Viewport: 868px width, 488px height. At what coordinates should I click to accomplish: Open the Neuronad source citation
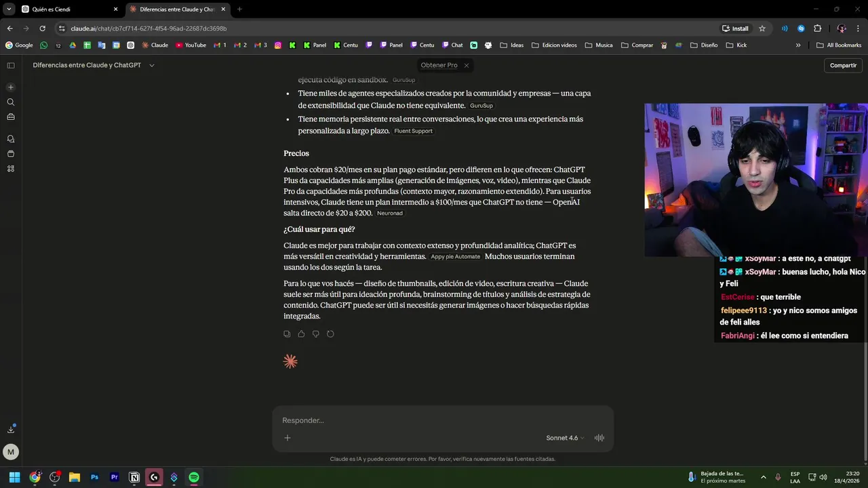pos(390,213)
